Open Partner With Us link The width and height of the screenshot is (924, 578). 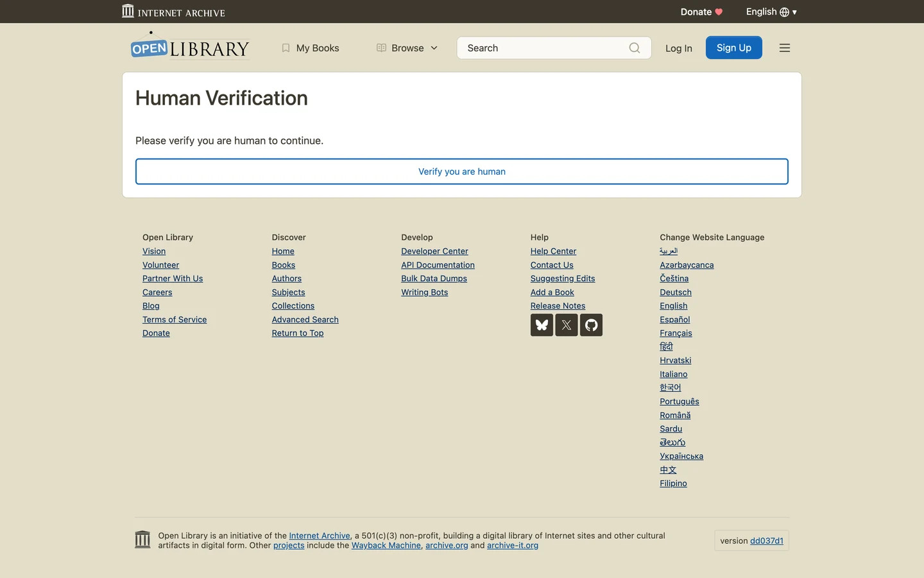(x=173, y=279)
